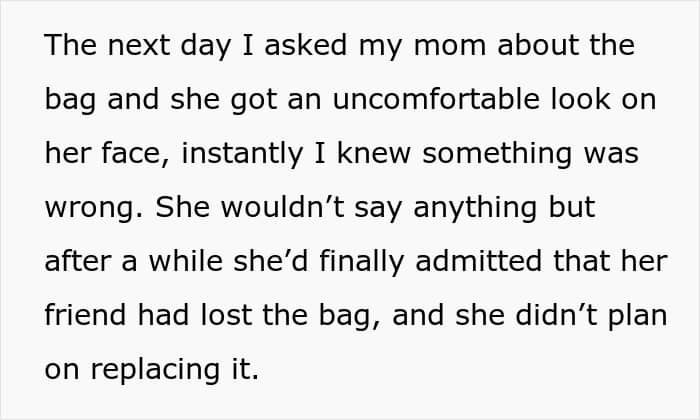Click on the word "something"

click(497, 154)
